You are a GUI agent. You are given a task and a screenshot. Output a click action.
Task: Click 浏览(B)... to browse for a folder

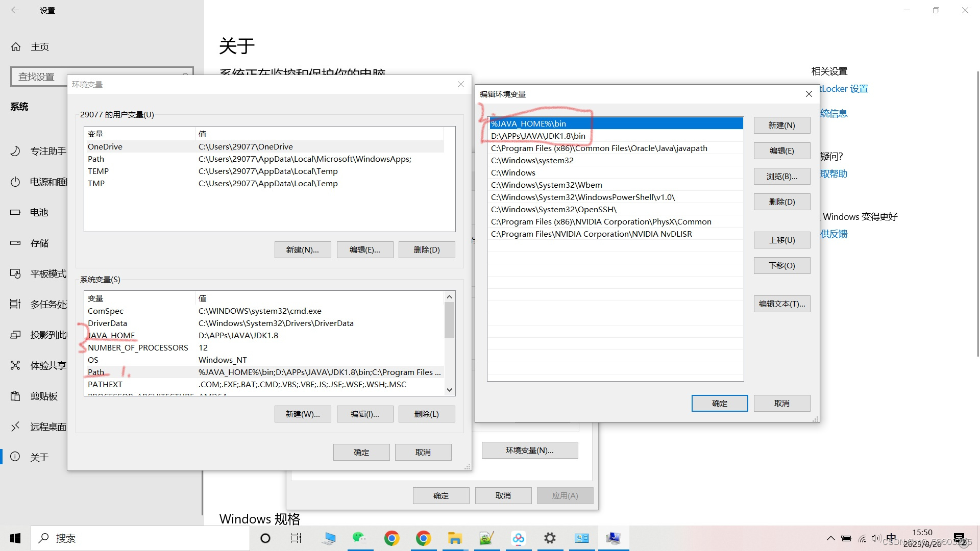click(x=781, y=176)
